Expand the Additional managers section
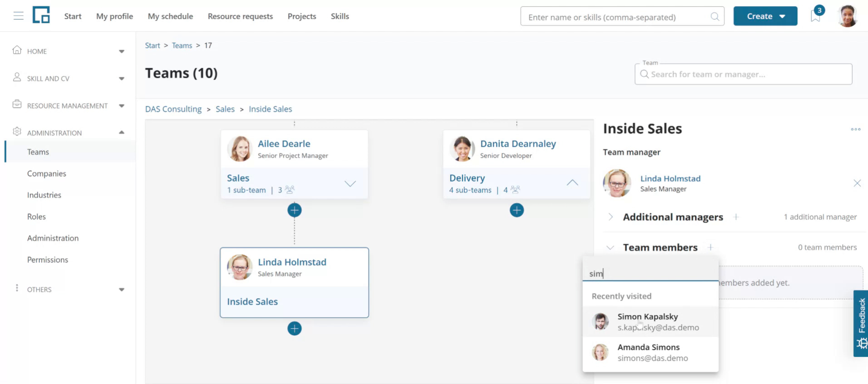Image resolution: width=868 pixels, height=384 pixels. pos(610,217)
